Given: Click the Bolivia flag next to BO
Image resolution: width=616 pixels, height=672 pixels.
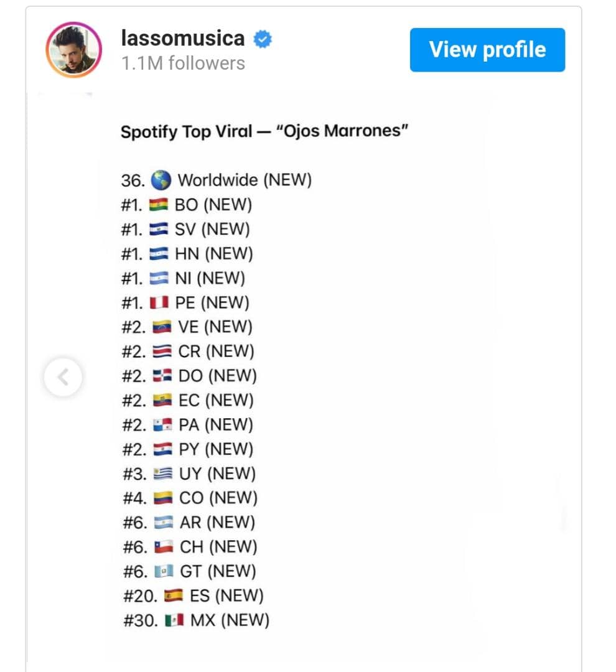Looking at the screenshot, I should point(159,205).
